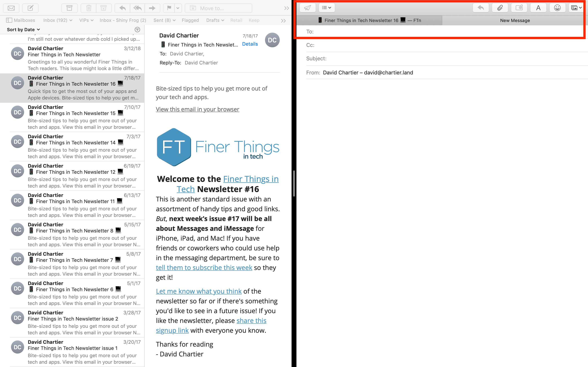The image size is (588, 367).
Task: Click the compose new message icon
Action: click(x=30, y=8)
